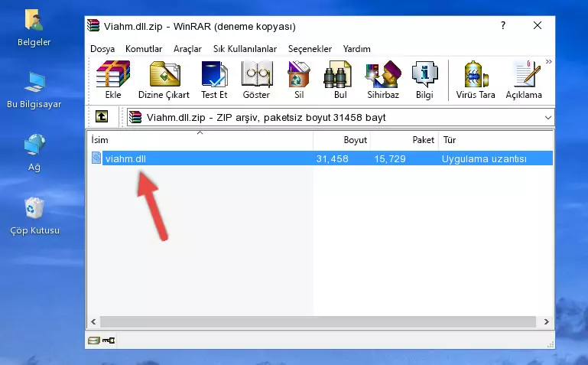Open the Bul (Find) tool

tap(340, 80)
